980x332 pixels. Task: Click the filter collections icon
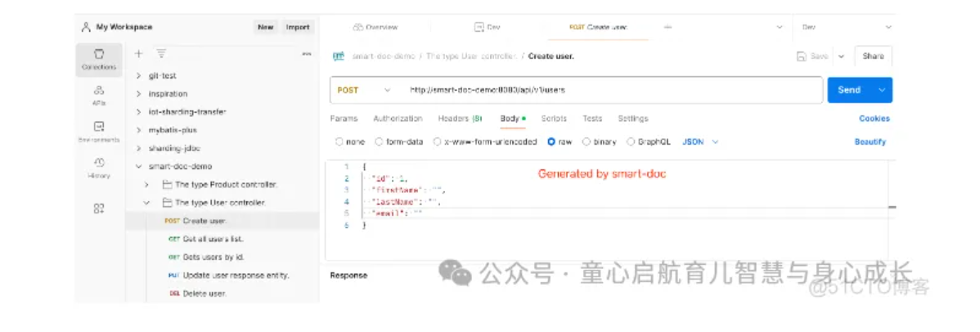pyautogui.click(x=161, y=54)
